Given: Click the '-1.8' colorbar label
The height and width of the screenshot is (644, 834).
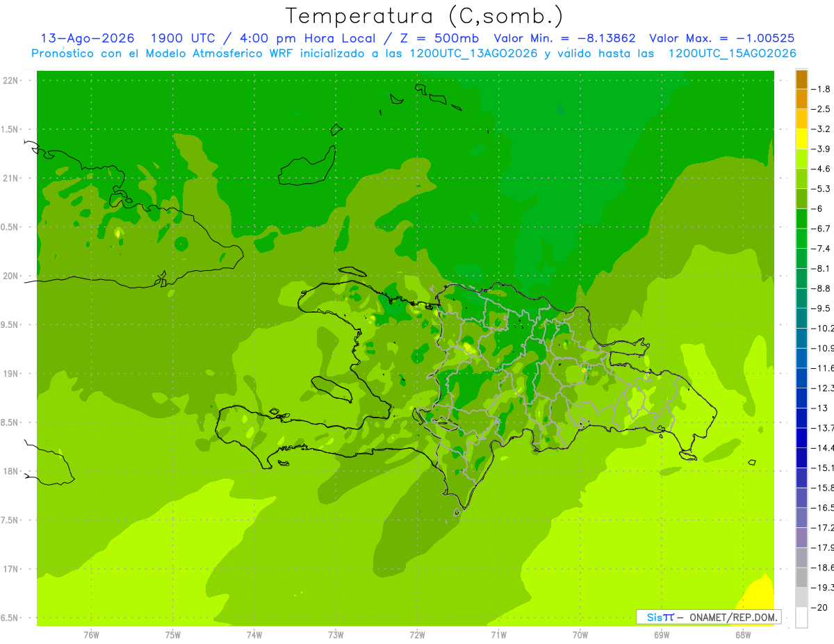Looking at the screenshot, I should tap(821, 89).
